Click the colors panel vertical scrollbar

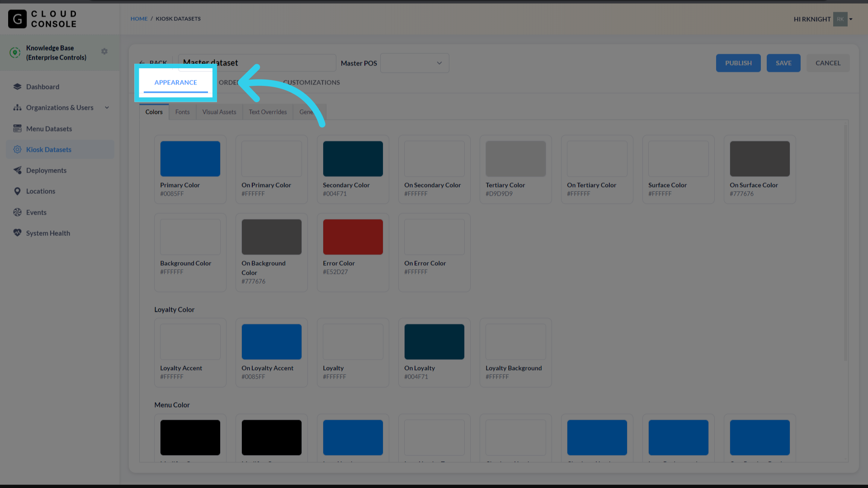coord(845,243)
